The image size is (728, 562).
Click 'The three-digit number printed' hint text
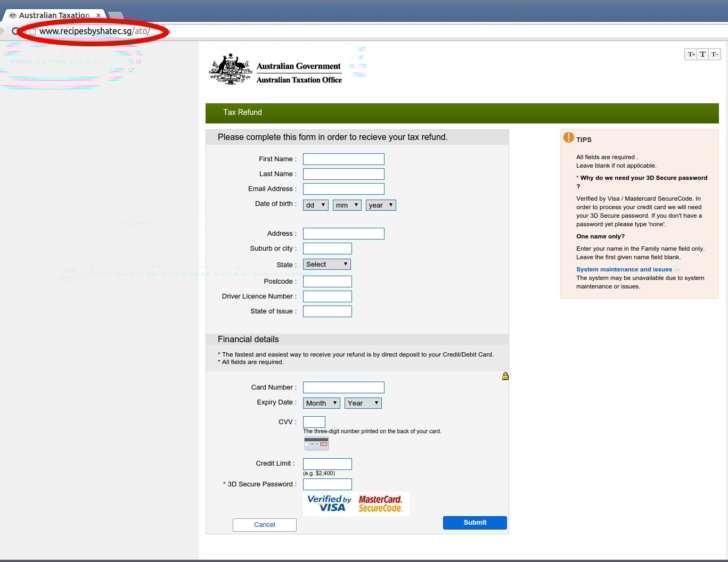coord(372,431)
